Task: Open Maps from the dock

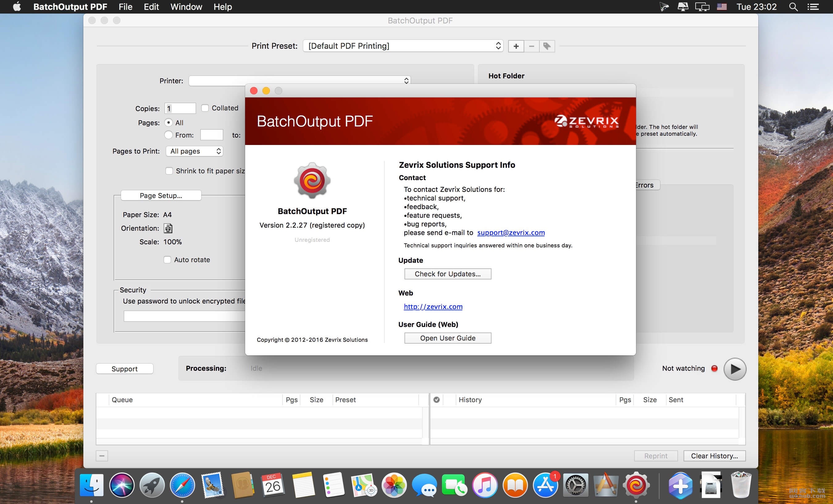Action: [364, 485]
